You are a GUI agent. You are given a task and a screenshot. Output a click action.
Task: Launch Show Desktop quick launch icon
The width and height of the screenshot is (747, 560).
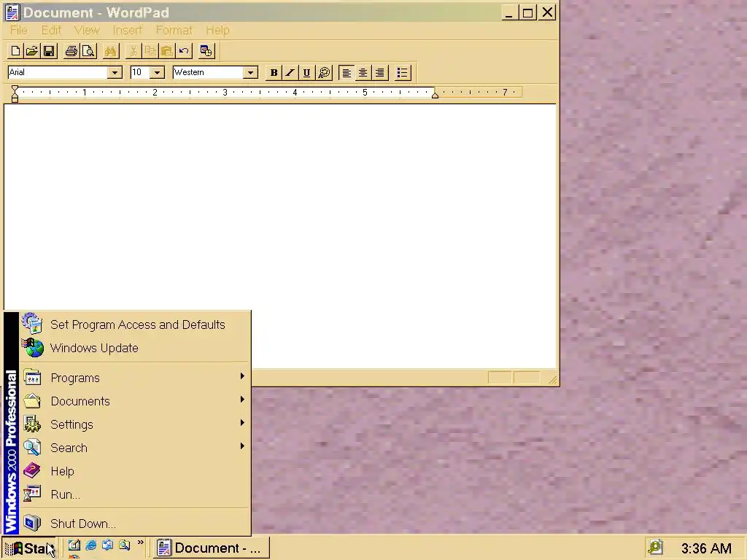tap(74, 545)
